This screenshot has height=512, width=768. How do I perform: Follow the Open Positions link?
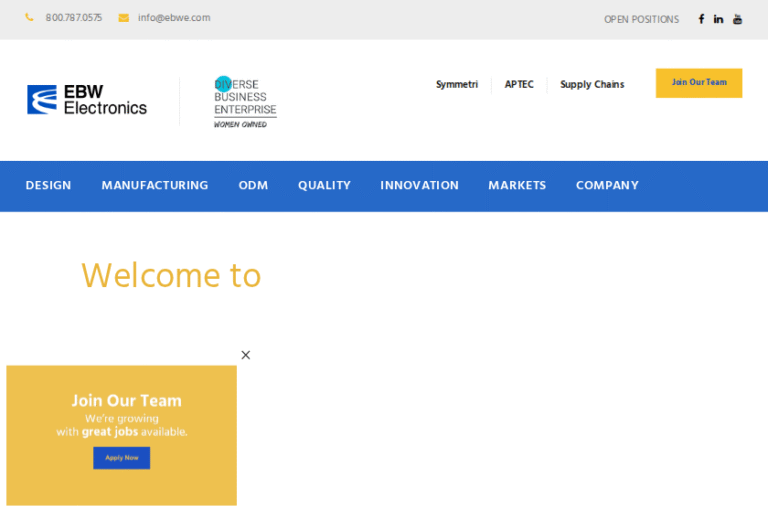[641, 19]
